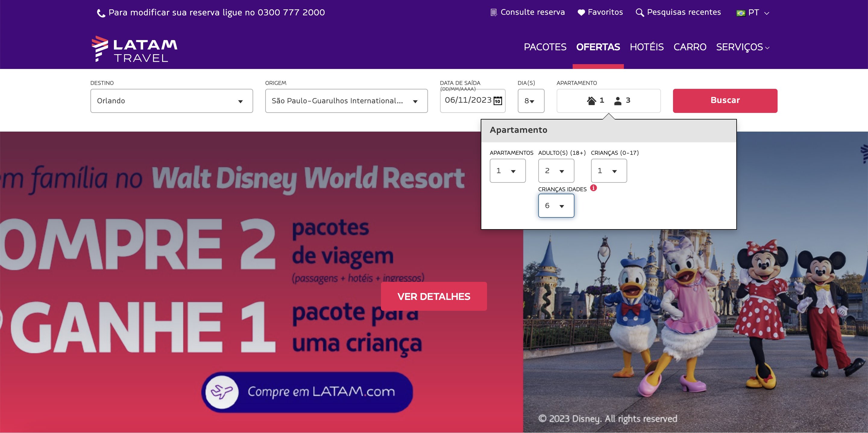Open the Origem dropdown showing São Paulo-Guarulhos
The height and width of the screenshot is (433, 868).
[346, 101]
